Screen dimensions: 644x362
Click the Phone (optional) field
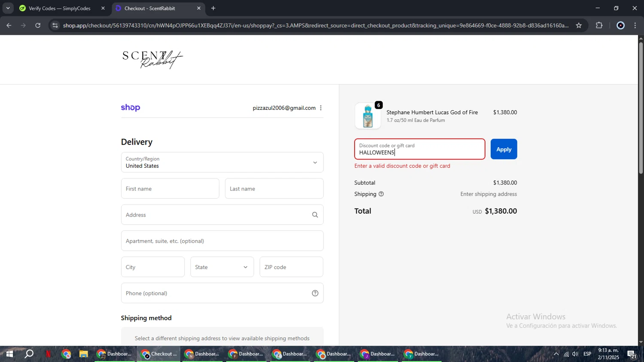pos(222,293)
